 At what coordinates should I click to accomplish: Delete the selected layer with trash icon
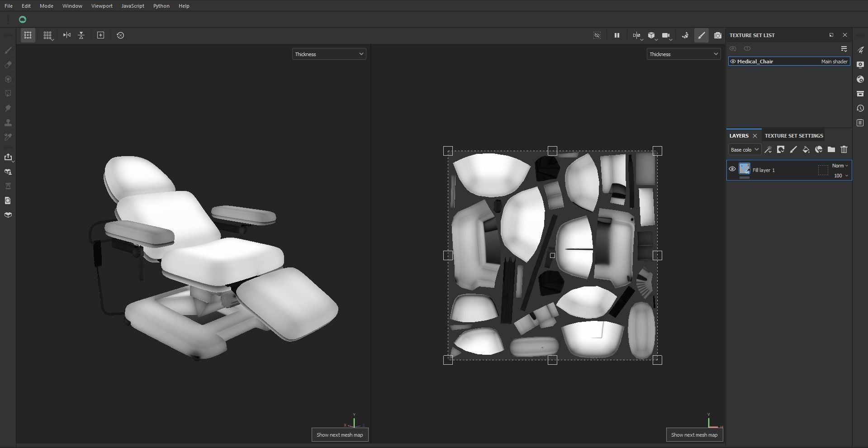click(844, 149)
